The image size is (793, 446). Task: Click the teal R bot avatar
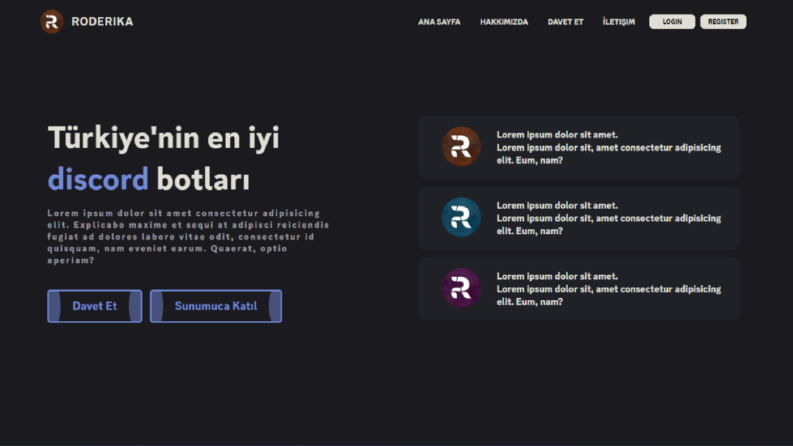coord(461,217)
